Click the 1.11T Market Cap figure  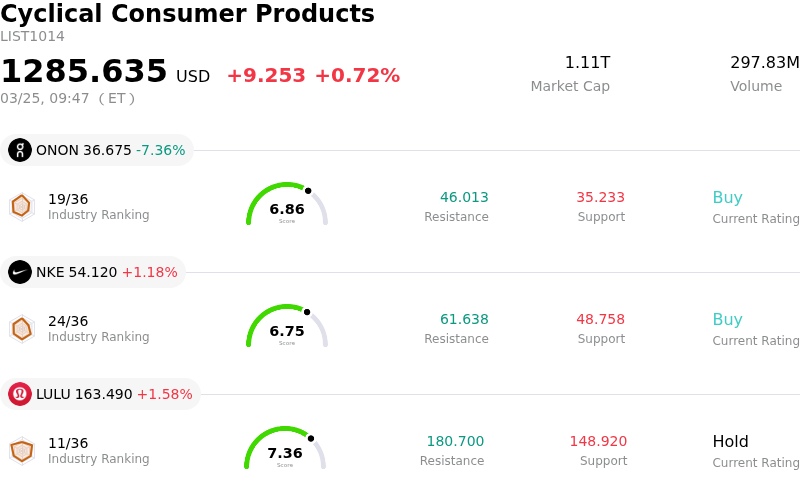coord(587,63)
